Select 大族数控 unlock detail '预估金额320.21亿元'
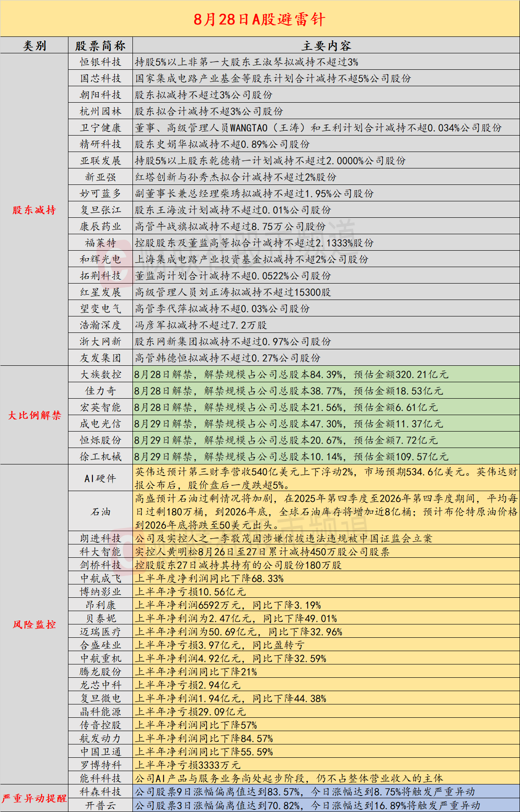 401,374
